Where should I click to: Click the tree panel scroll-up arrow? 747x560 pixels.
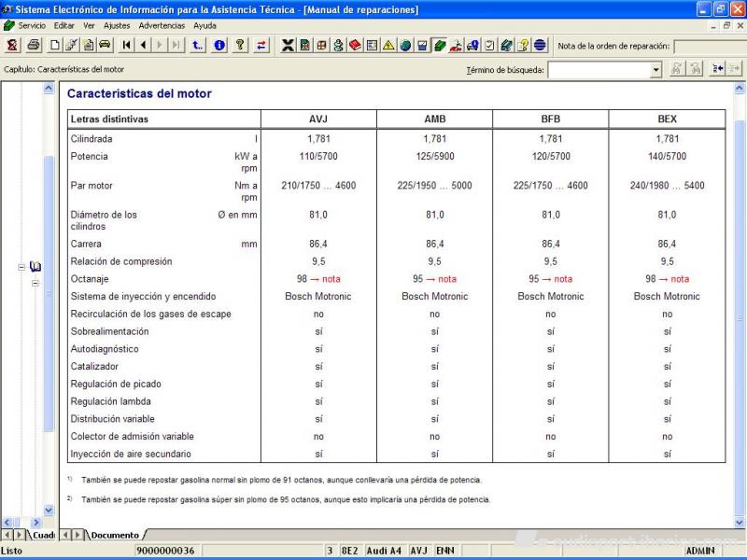click(49, 88)
